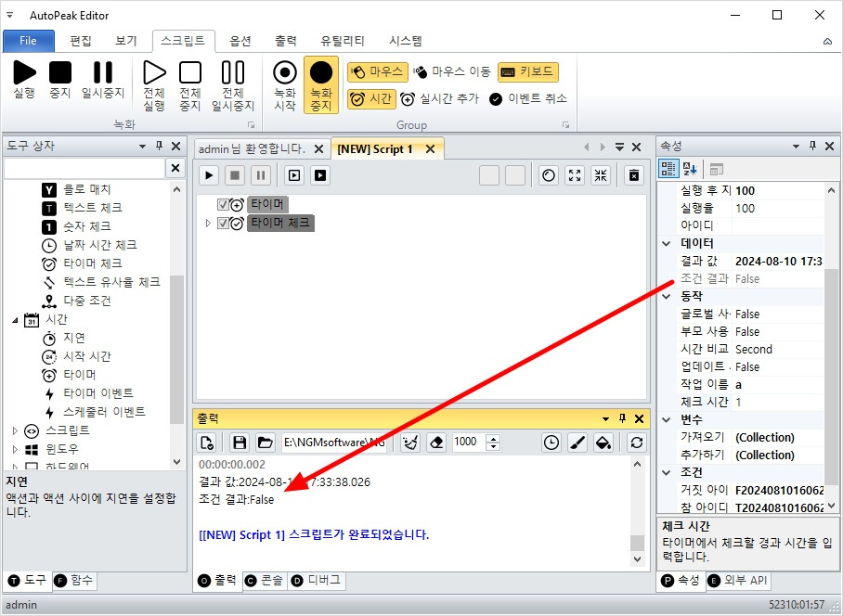Switch to 디버그 bottom tab
The height and width of the screenshot is (616, 843).
click(316, 581)
